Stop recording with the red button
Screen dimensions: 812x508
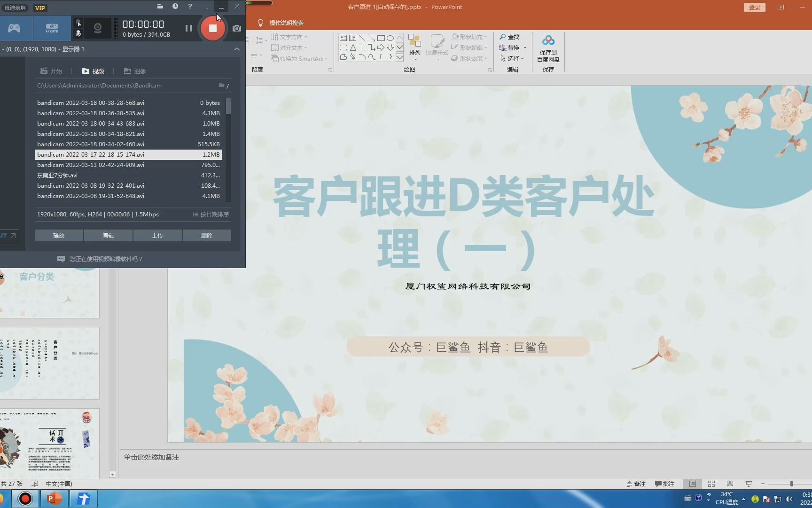coord(213,28)
